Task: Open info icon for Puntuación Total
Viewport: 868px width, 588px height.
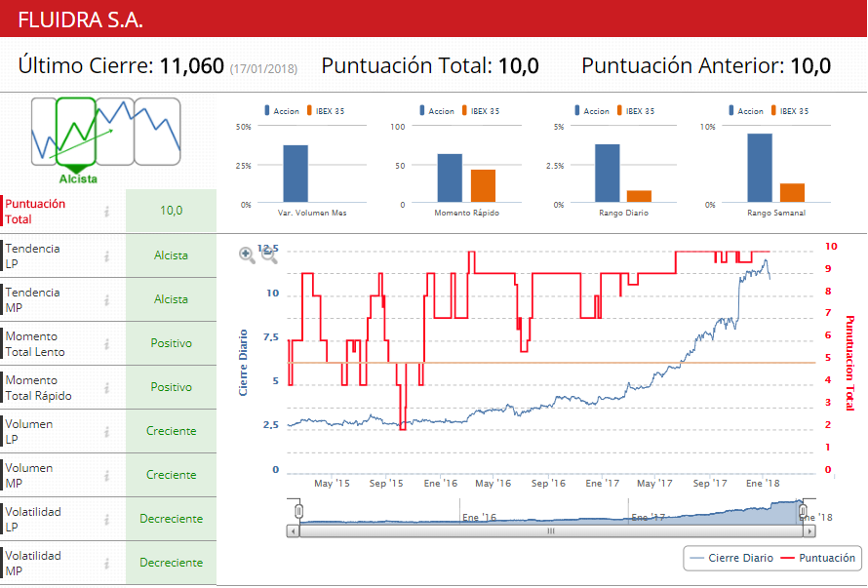Action: 107,212
